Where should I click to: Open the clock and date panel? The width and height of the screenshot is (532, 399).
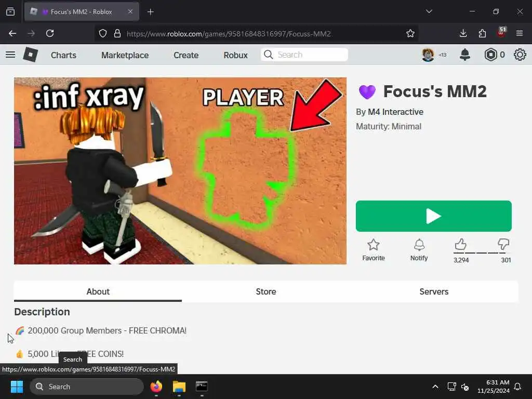(493, 387)
